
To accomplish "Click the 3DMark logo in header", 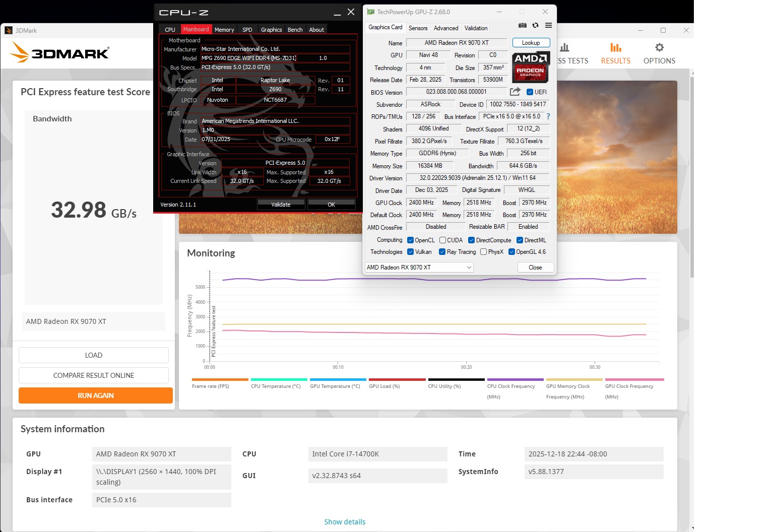I will [60, 52].
